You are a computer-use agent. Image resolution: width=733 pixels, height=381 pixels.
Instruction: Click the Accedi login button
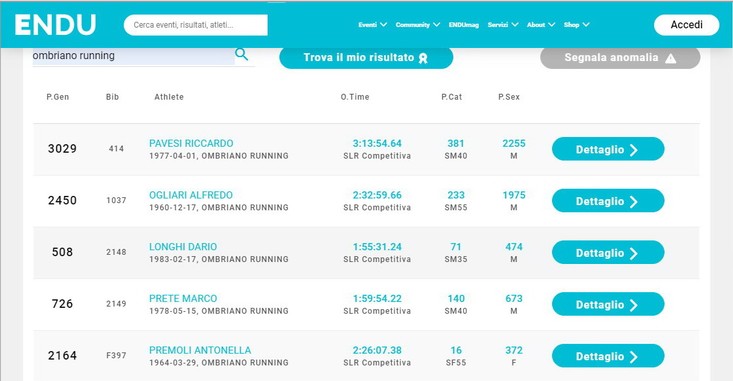click(686, 25)
